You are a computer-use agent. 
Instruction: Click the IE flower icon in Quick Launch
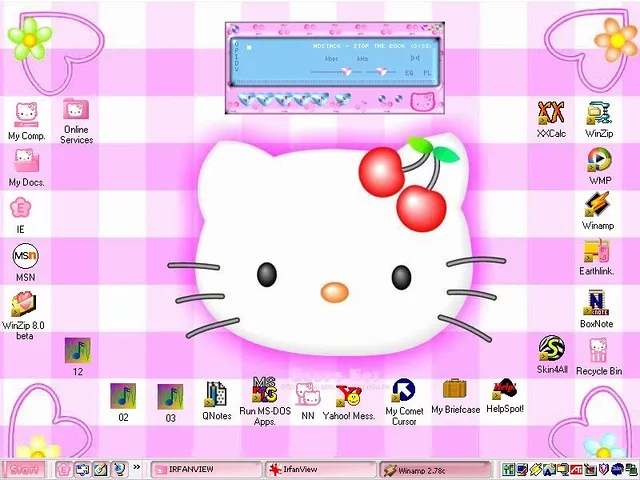[64, 470]
